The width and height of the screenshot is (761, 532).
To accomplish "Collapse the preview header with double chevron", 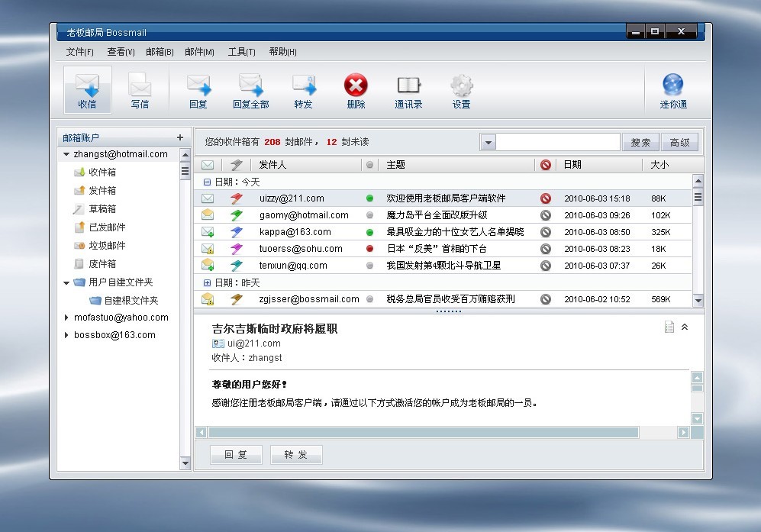I will [685, 327].
